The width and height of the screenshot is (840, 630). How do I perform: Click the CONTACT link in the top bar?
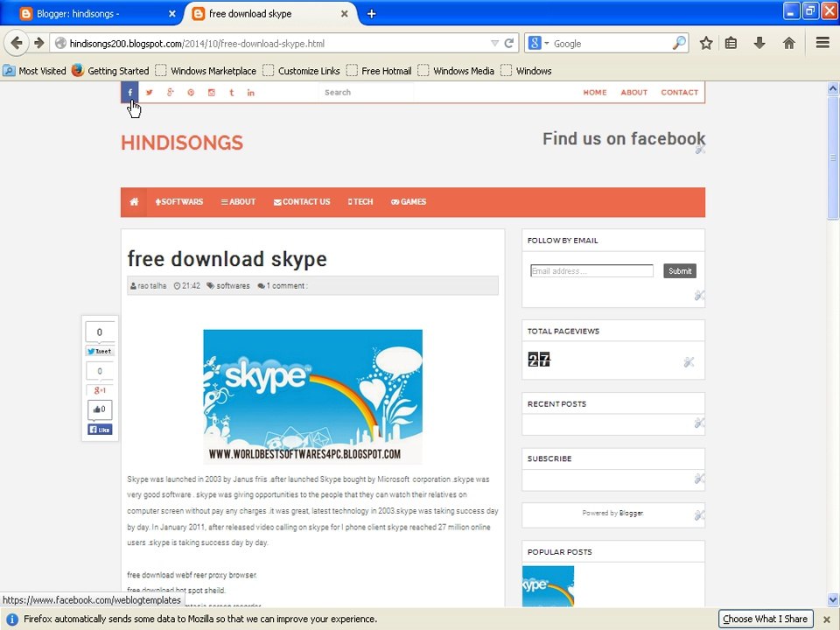tap(679, 92)
